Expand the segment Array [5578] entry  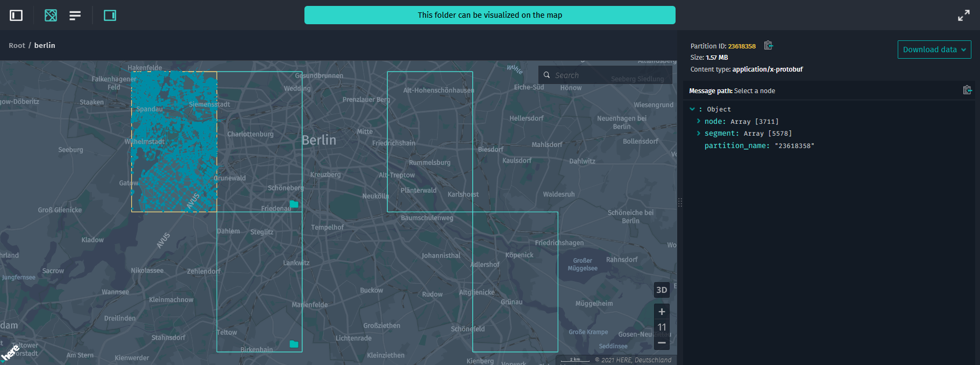(699, 133)
